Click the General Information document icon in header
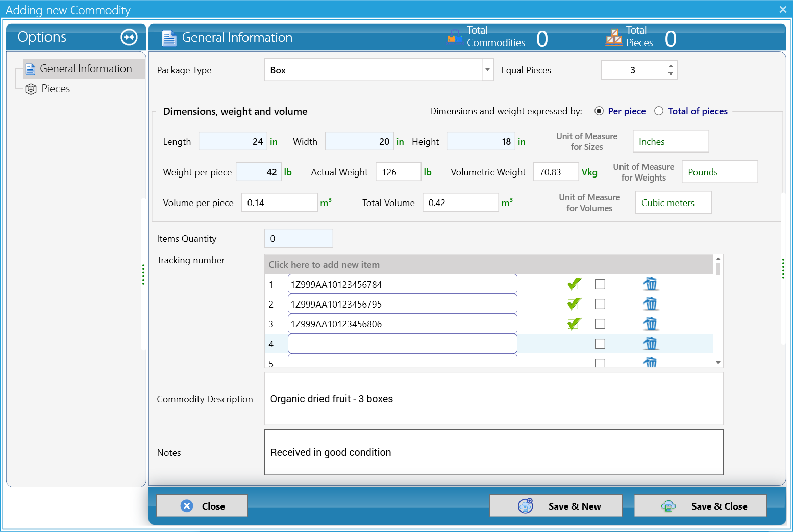 pos(169,38)
